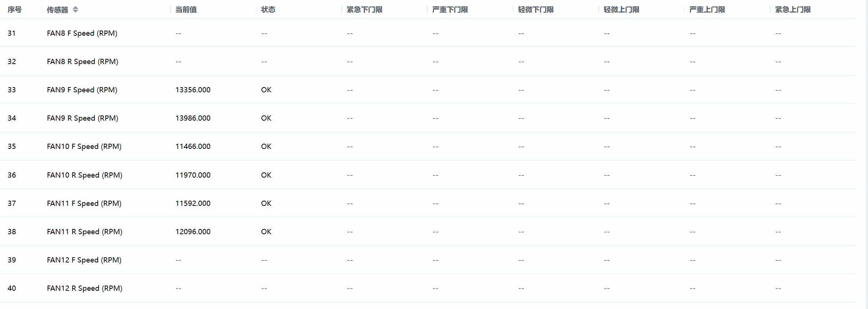Click the 严重上门限 column header
The height and width of the screenshot is (309, 868).
(x=707, y=10)
